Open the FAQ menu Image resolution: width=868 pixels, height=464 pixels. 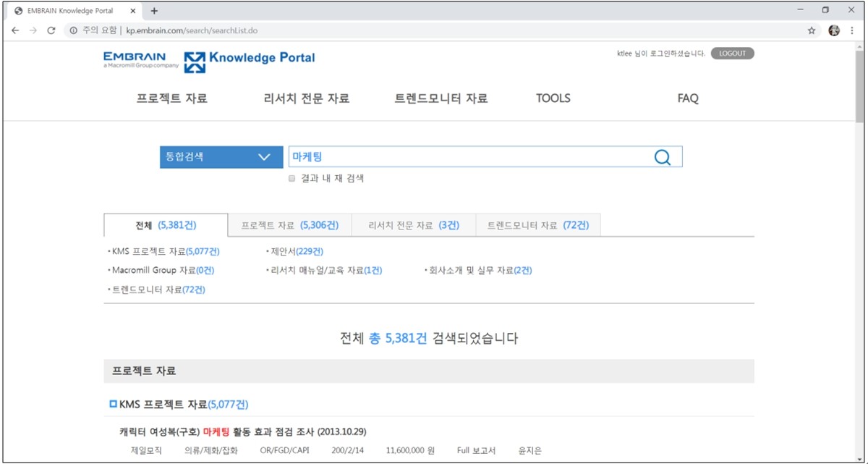[x=686, y=98]
